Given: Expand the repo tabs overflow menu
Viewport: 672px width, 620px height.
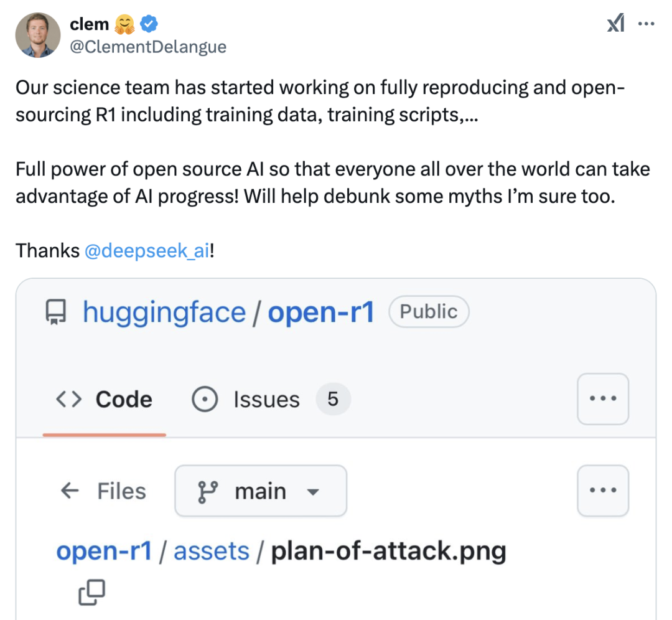Looking at the screenshot, I should tap(602, 399).
